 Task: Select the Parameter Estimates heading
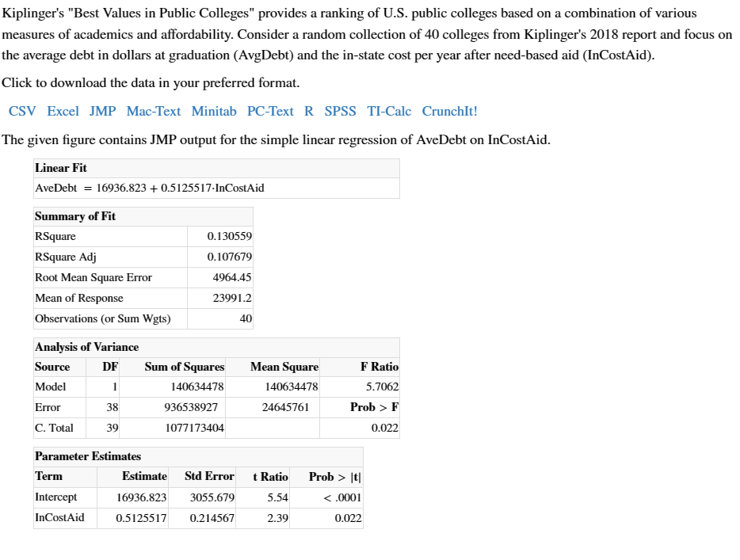click(x=87, y=456)
